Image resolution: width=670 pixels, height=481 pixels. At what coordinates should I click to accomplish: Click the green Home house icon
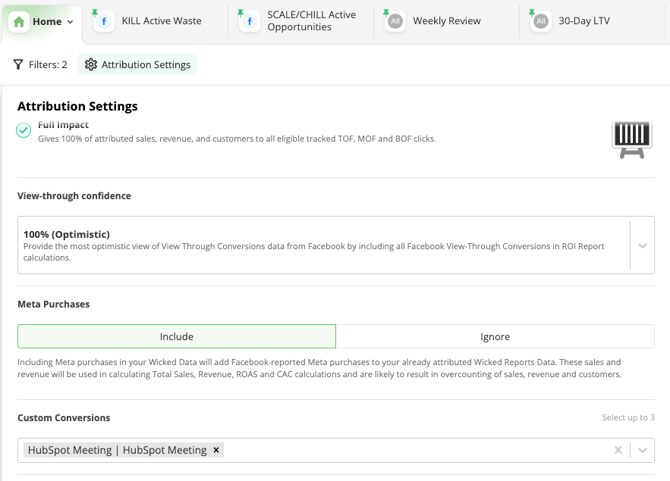[x=19, y=21]
